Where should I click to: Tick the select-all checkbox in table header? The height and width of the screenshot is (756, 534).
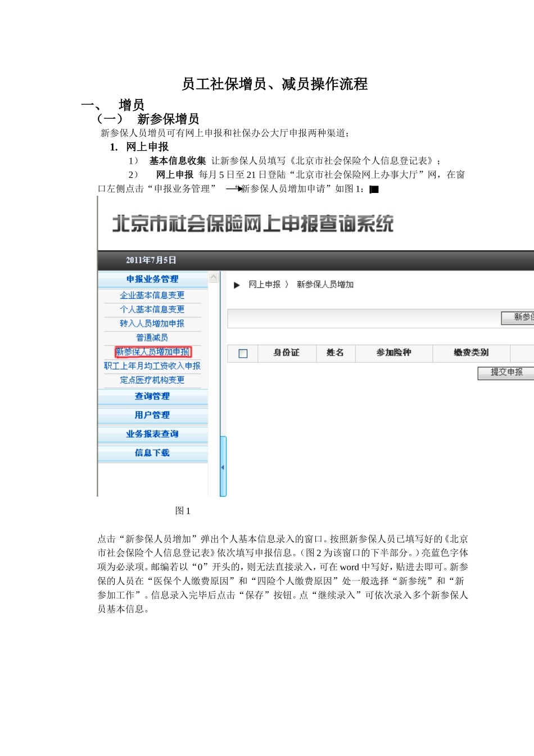point(243,353)
